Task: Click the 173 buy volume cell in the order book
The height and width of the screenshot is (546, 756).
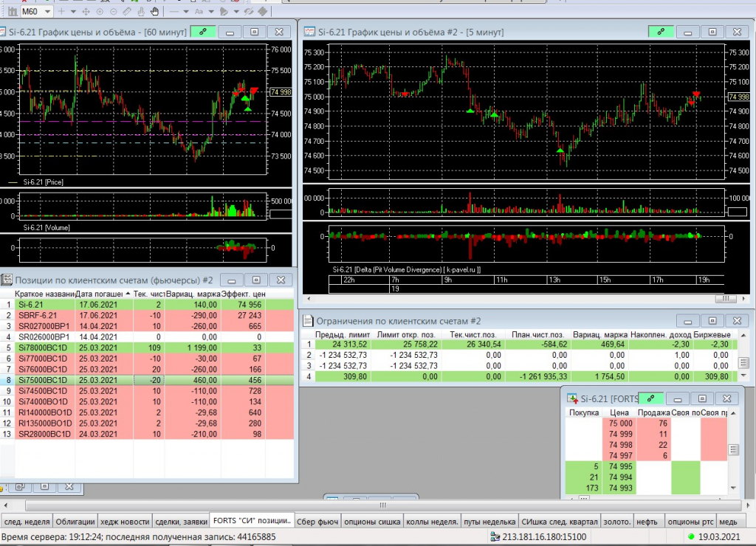Action: tap(584, 488)
